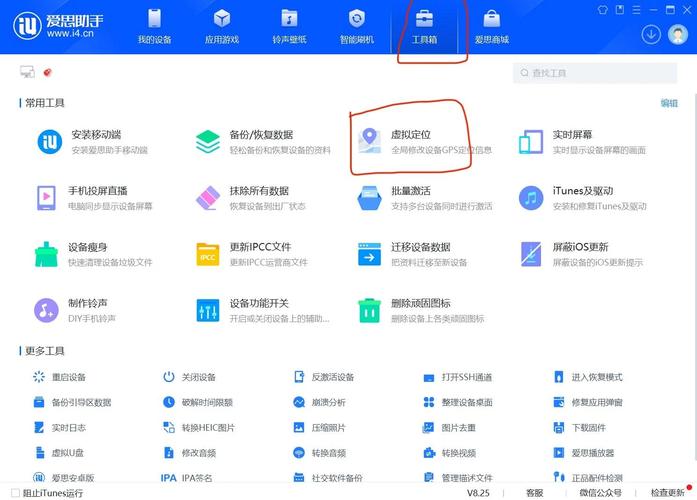The image size is (697, 500).
Task: Open user avatar account menu
Action: point(678,35)
